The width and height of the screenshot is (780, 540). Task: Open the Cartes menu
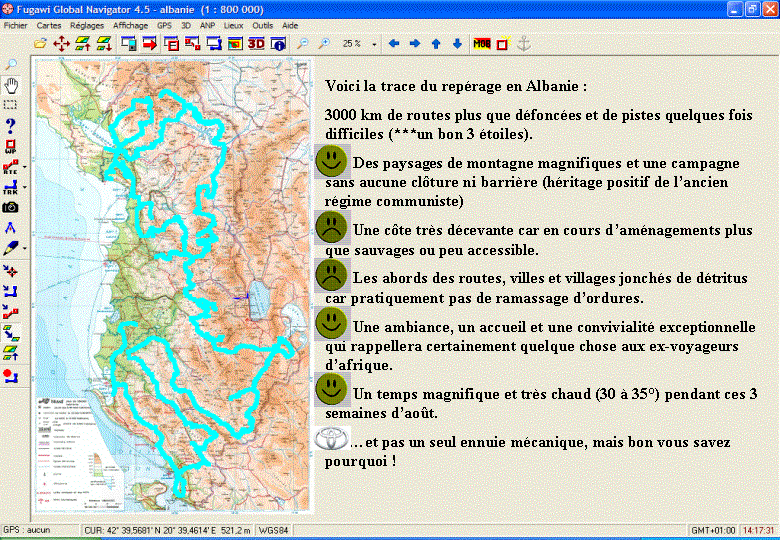[x=49, y=25]
